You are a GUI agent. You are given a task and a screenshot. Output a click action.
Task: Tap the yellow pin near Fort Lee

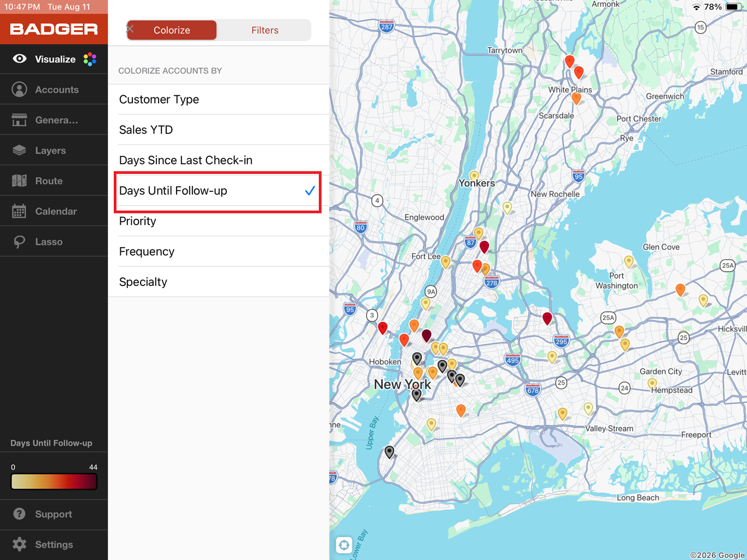click(x=446, y=262)
